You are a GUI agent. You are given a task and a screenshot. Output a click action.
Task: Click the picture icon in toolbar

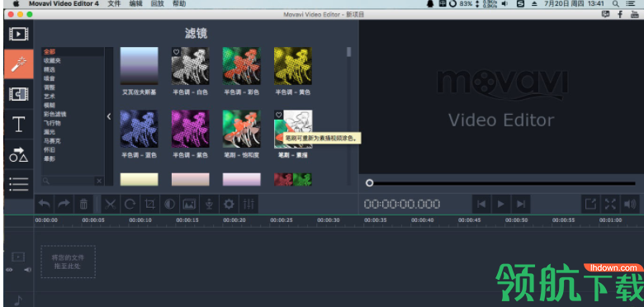click(x=189, y=204)
